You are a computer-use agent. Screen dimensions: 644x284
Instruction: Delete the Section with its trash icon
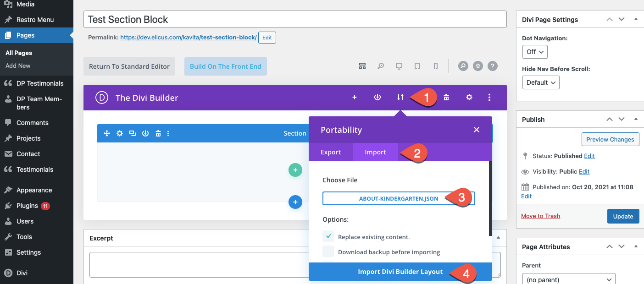pyautogui.click(x=158, y=133)
